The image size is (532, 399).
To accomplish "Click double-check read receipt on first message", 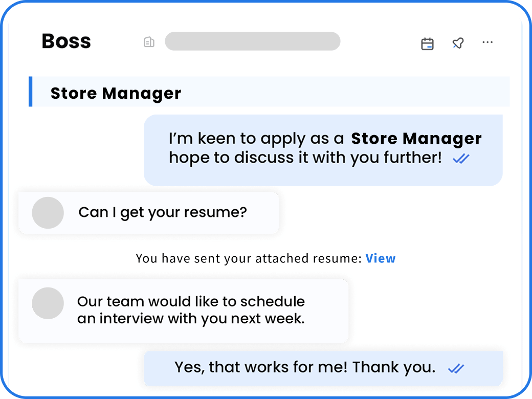I will (x=461, y=158).
